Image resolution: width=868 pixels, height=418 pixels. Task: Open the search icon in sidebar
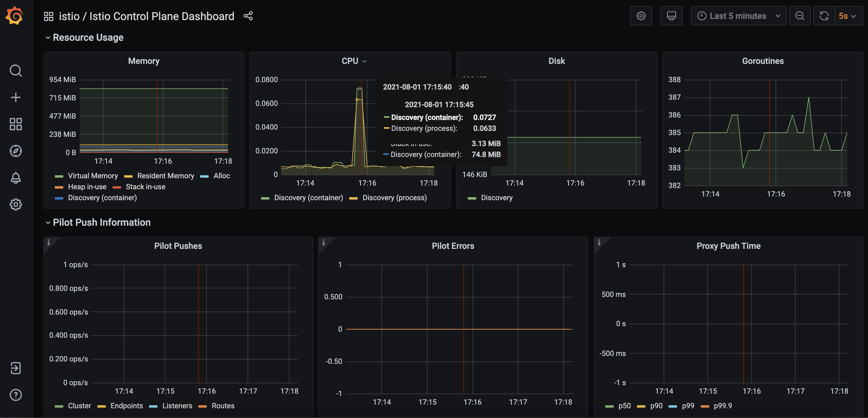pos(16,71)
